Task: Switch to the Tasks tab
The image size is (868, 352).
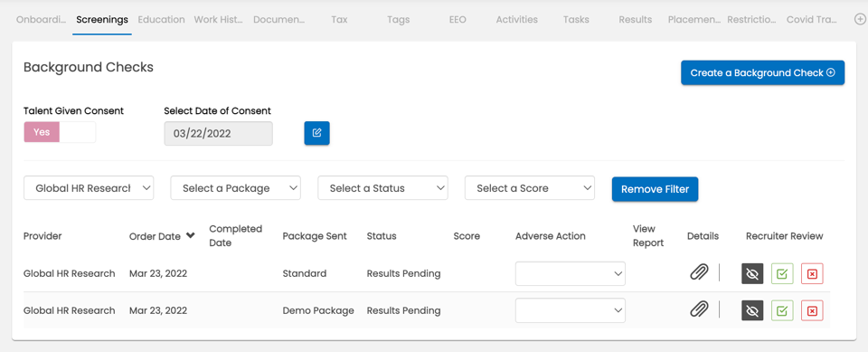Action: 576,19
